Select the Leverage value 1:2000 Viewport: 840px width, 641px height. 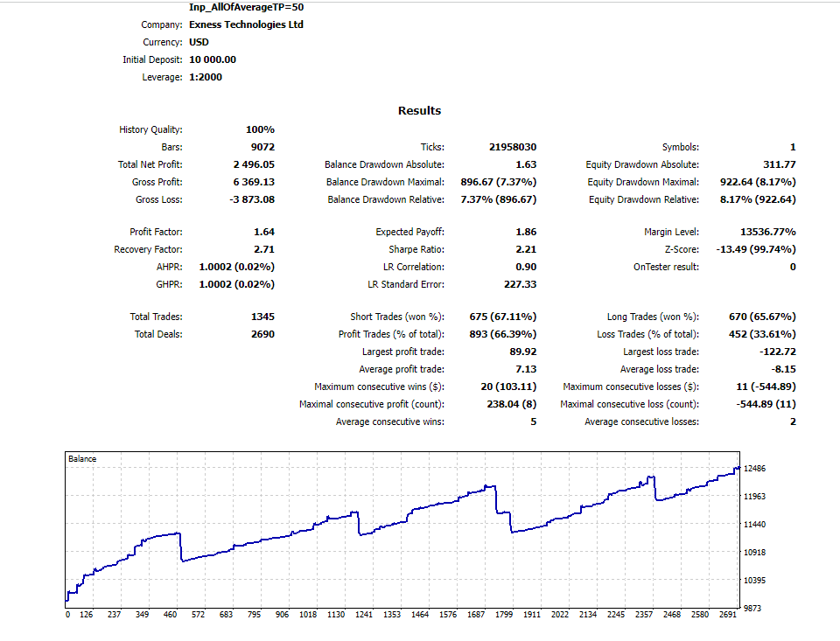point(206,77)
